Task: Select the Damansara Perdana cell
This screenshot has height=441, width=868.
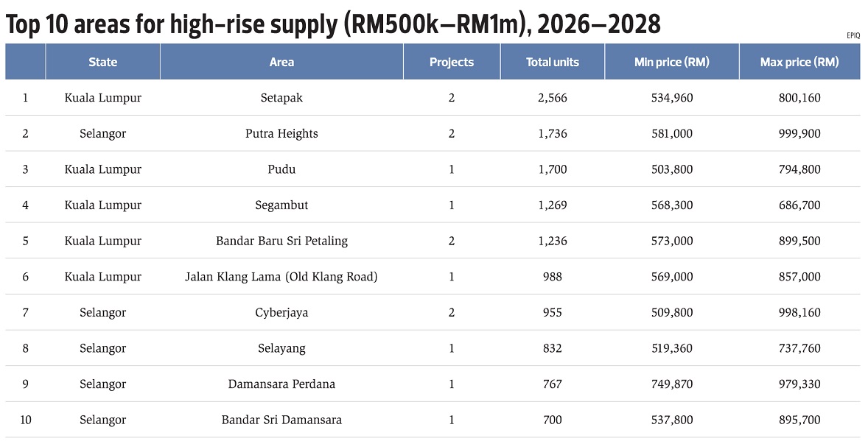Action: tap(281, 384)
